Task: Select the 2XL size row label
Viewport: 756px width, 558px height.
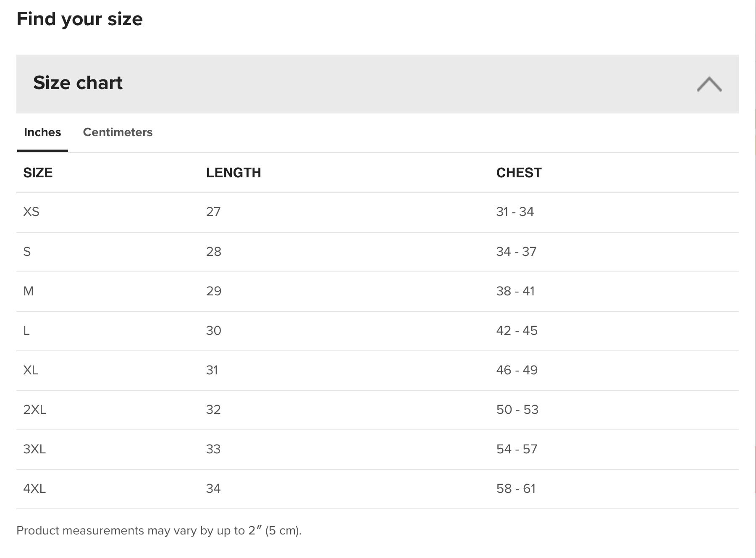Action: (34, 410)
